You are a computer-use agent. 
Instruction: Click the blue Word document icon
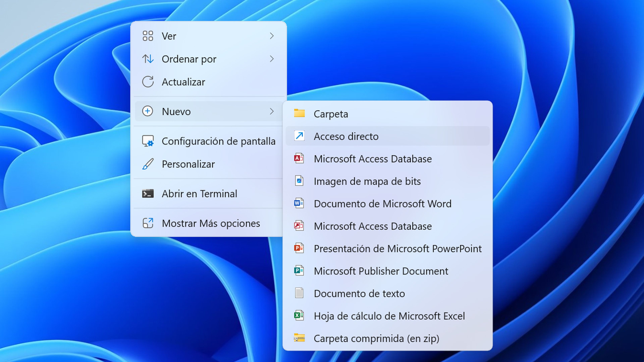pyautogui.click(x=299, y=203)
